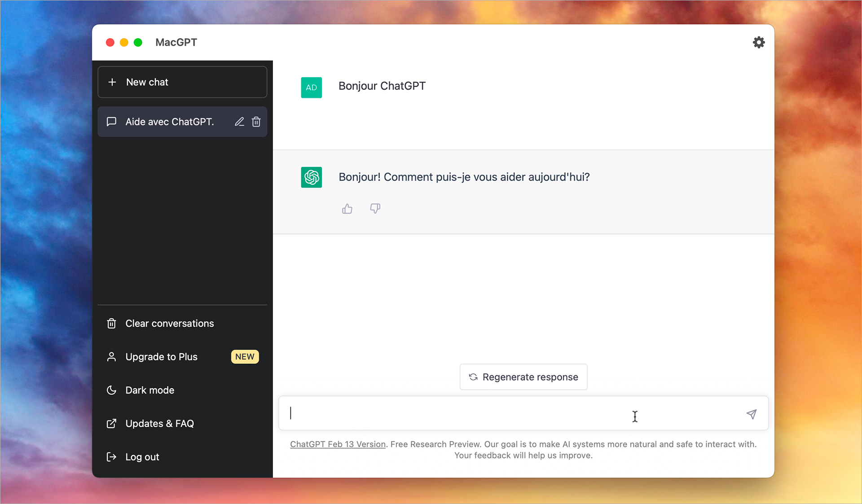Image resolution: width=862 pixels, height=504 pixels.
Task: Toggle Dark mode
Action: pyautogui.click(x=182, y=390)
